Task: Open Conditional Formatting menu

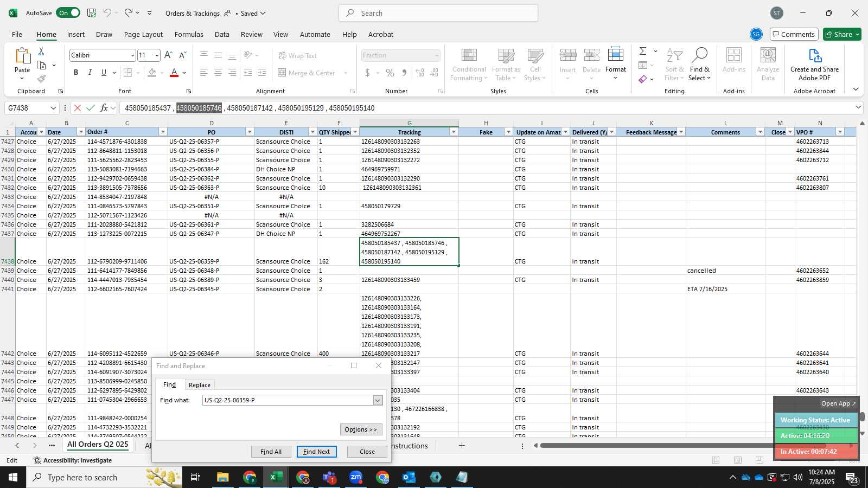Action: point(469,65)
